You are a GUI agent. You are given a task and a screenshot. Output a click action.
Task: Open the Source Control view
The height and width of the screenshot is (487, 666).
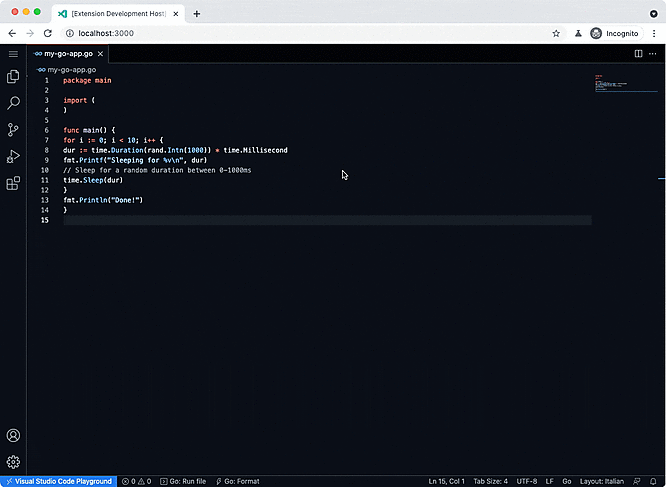tap(13, 129)
